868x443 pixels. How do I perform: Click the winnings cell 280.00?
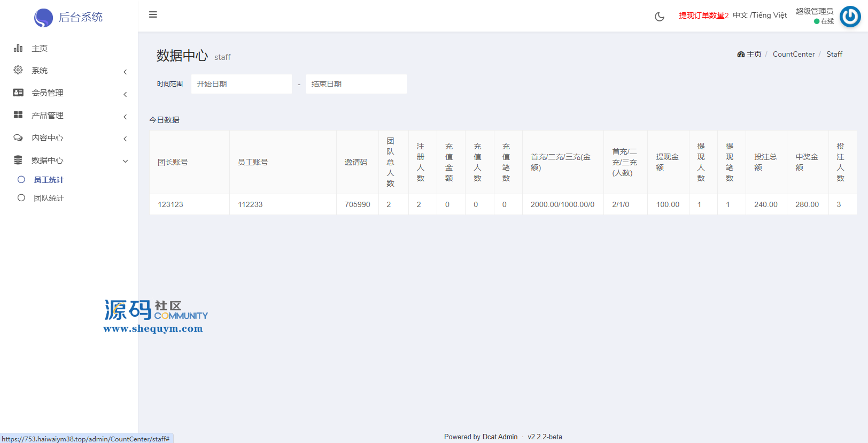click(x=807, y=204)
